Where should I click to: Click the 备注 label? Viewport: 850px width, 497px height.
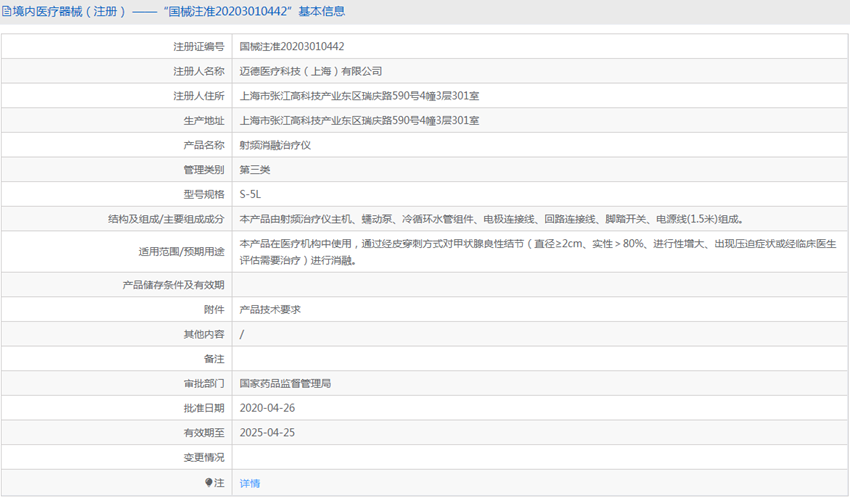pyautogui.click(x=214, y=359)
